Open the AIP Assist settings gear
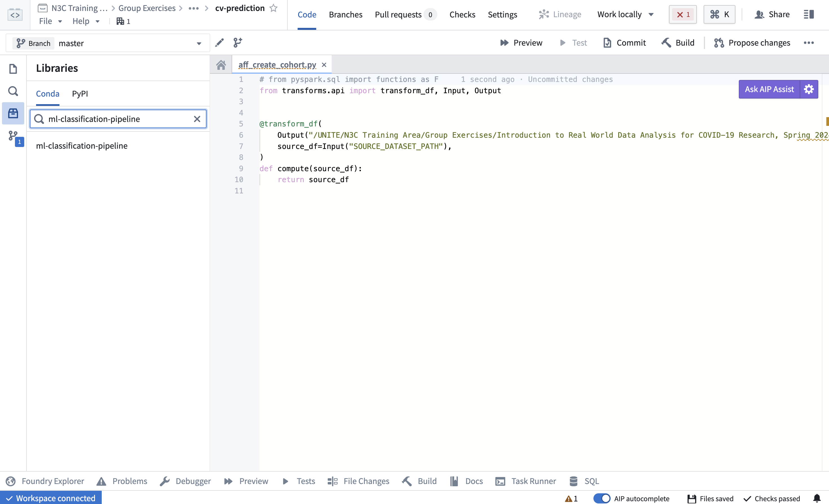This screenshot has width=829, height=504. point(809,89)
